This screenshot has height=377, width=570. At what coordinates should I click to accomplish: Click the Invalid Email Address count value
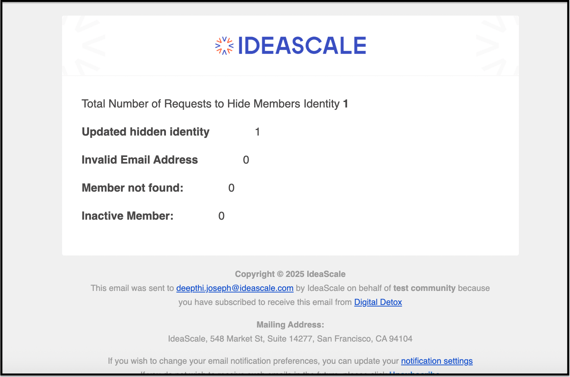tap(246, 160)
